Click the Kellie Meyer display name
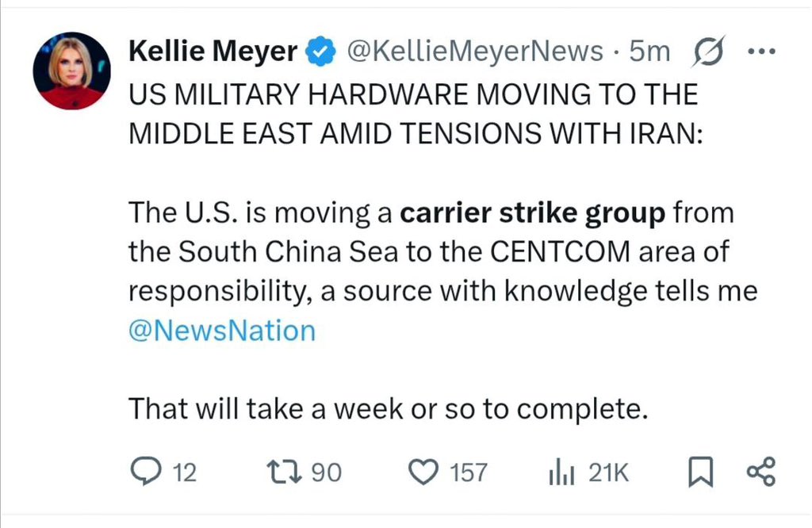Screen dimensions: 812x528 click(x=213, y=53)
